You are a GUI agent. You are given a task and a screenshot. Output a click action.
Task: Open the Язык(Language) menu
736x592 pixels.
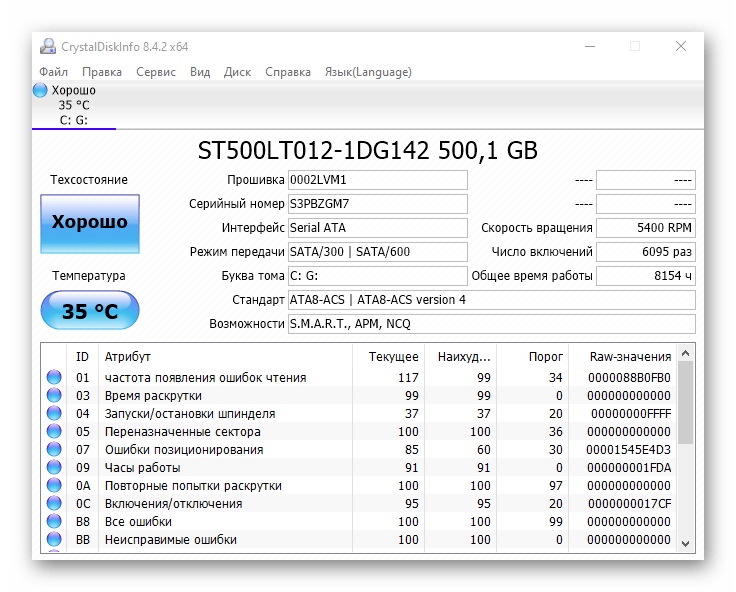(368, 72)
